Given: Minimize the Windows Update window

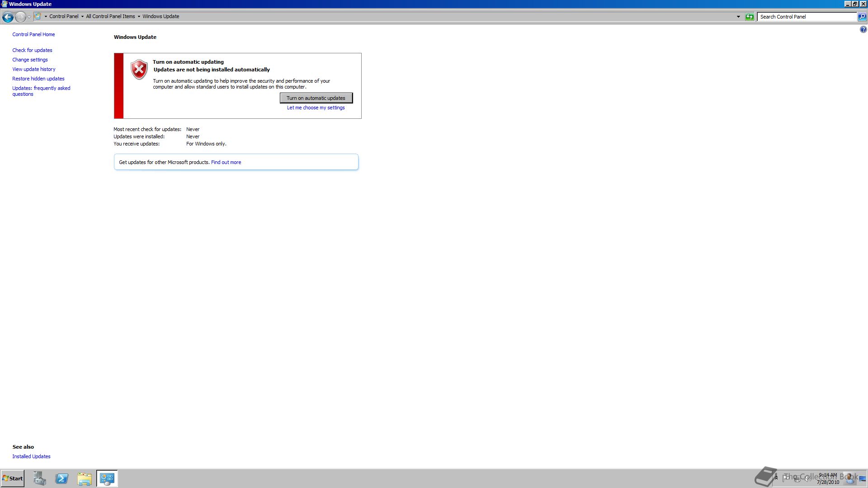Looking at the screenshot, I should [847, 4].
